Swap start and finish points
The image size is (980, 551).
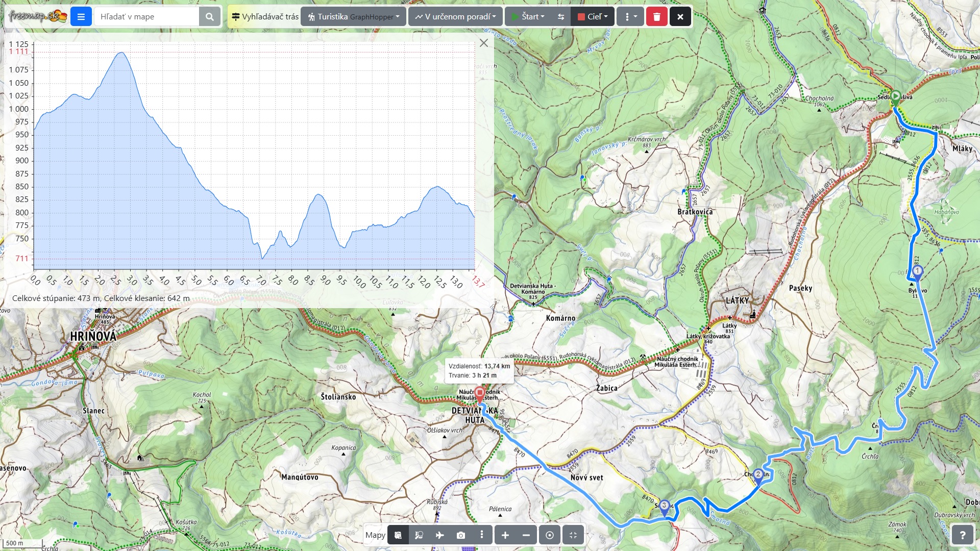[x=561, y=17]
